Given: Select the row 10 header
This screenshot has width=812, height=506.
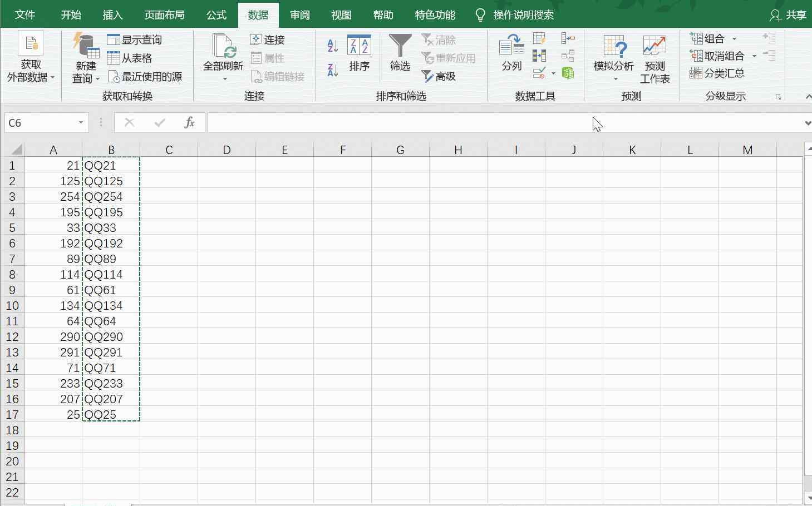Looking at the screenshot, I should coord(12,305).
